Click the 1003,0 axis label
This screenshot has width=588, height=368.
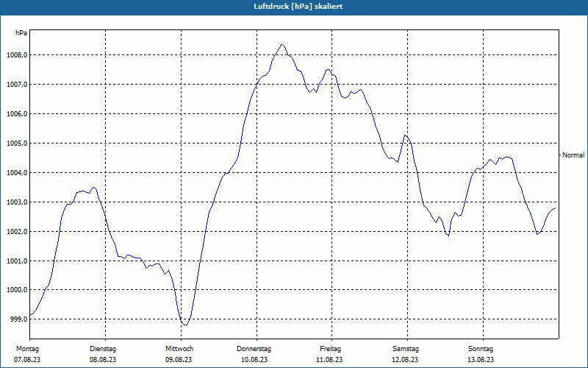[17, 202]
